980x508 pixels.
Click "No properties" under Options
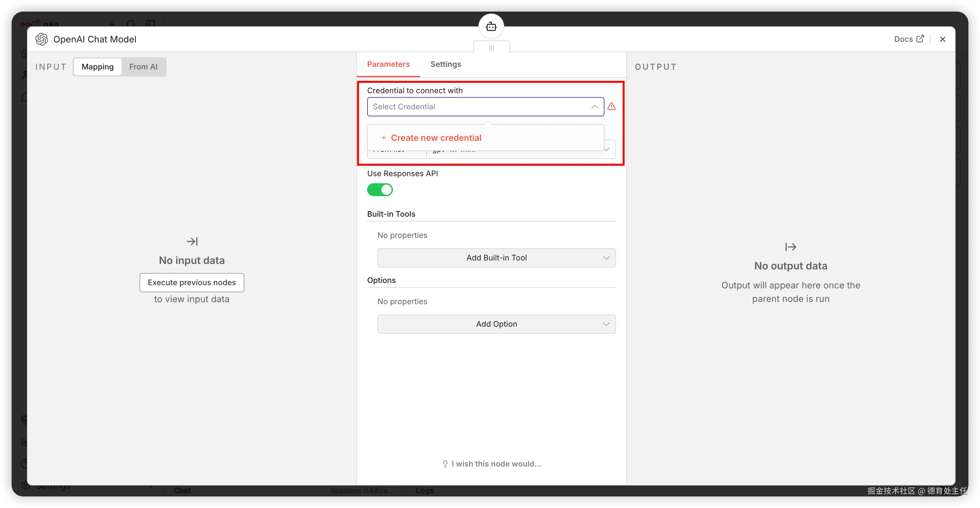click(402, 301)
